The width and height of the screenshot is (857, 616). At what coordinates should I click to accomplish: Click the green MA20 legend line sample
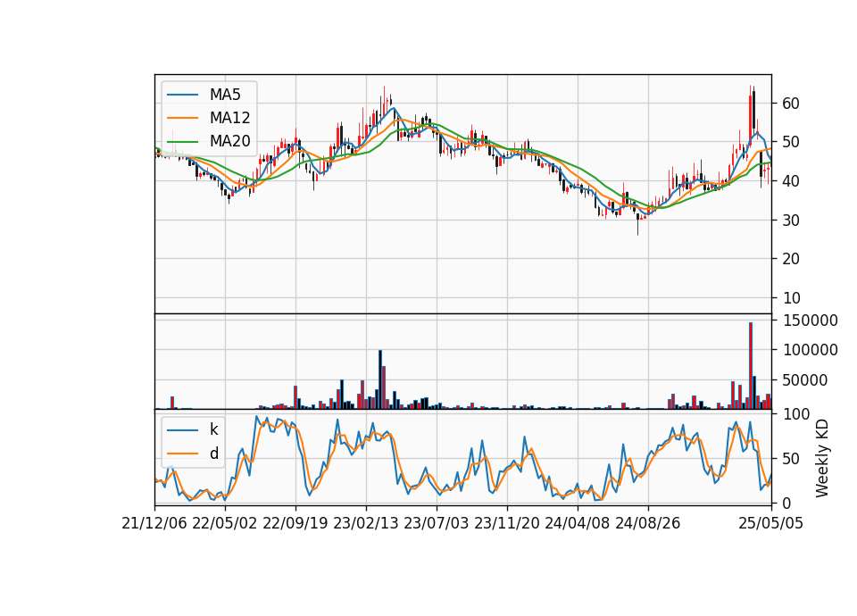[182, 142]
